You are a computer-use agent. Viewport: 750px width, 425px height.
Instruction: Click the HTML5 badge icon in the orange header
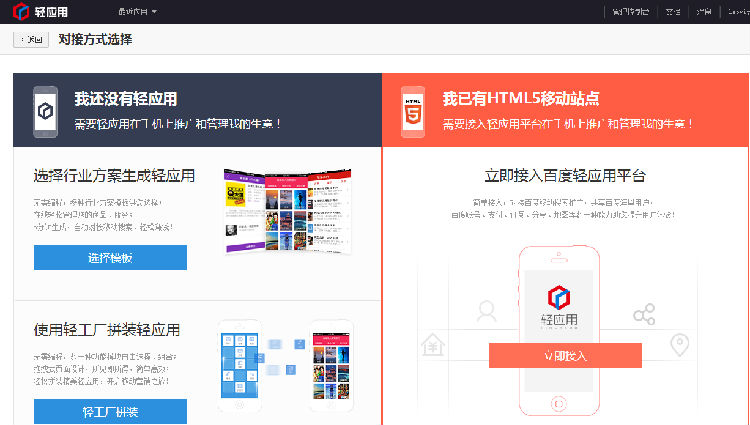[413, 112]
